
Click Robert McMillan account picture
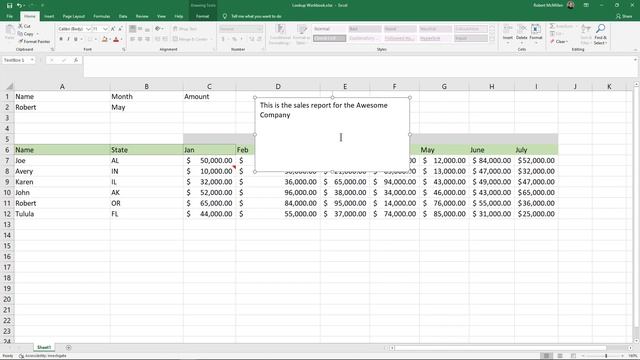(x=571, y=5)
